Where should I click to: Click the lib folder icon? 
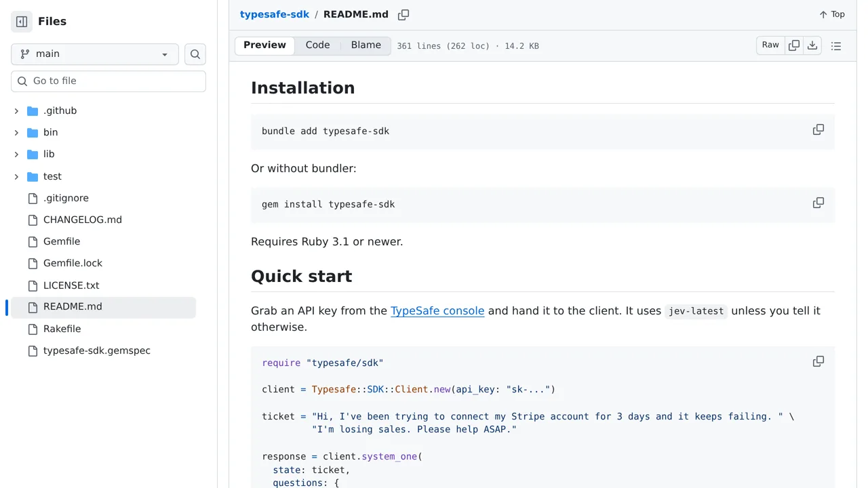pos(33,154)
